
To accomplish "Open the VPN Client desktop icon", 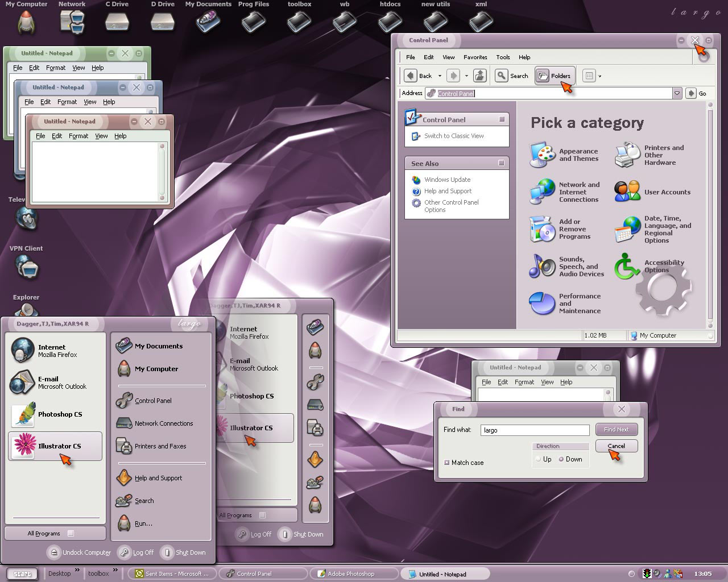I will (26, 262).
